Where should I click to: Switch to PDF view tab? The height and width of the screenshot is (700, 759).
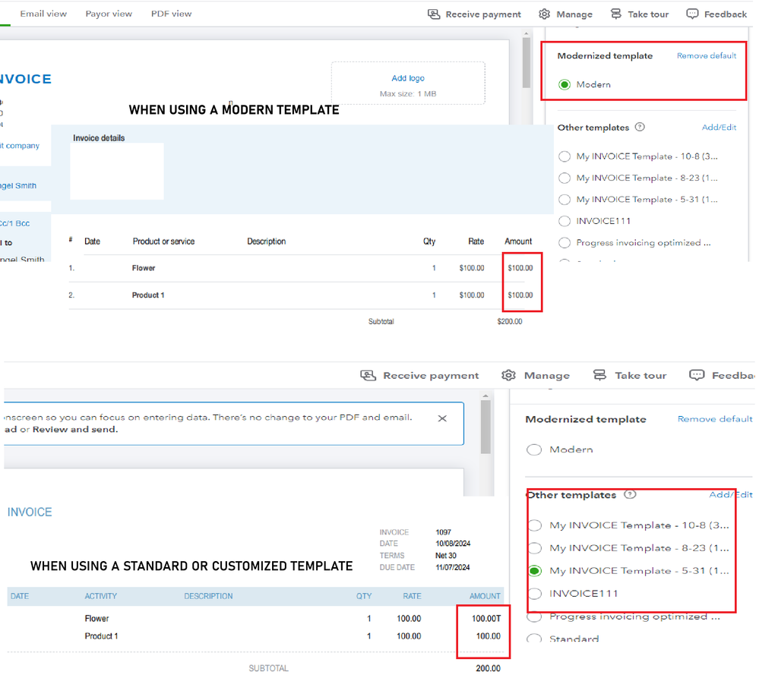pyautogui.click(x=172, y=14)
